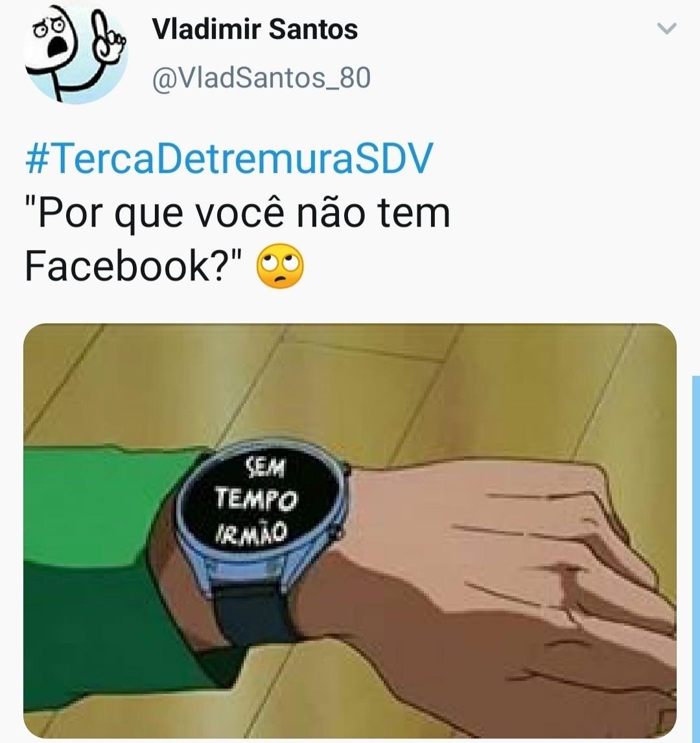Open the #TercaDetremuraSDV hashtag

(229, 158)
